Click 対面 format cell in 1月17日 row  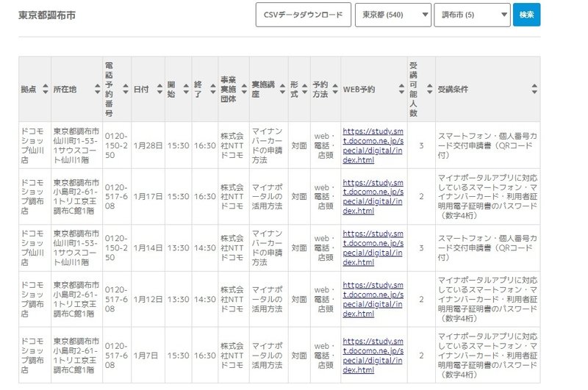(299, 197)
